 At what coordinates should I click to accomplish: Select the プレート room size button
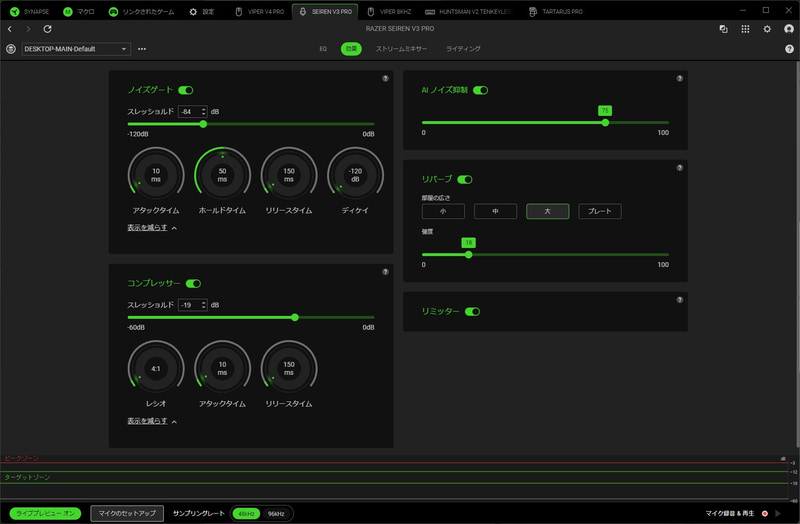600,211
